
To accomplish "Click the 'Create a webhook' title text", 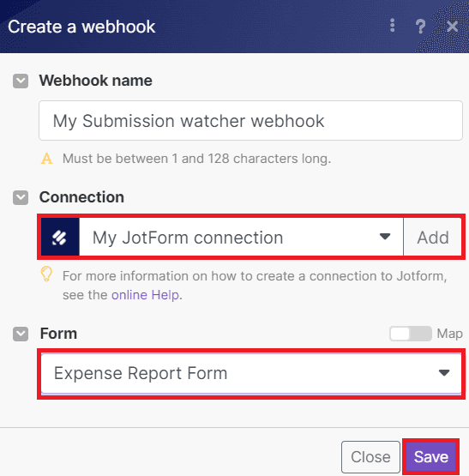I will coord(81,27).
